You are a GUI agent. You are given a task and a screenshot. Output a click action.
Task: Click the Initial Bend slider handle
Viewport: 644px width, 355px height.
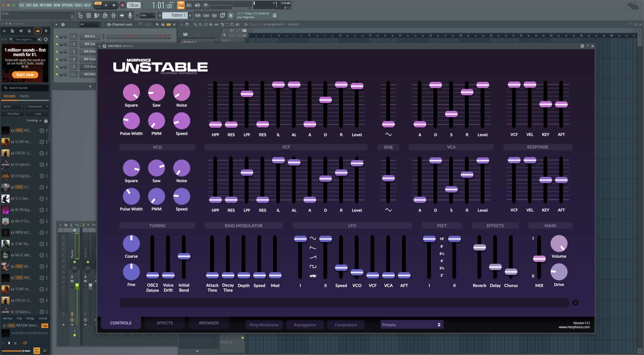184,256
